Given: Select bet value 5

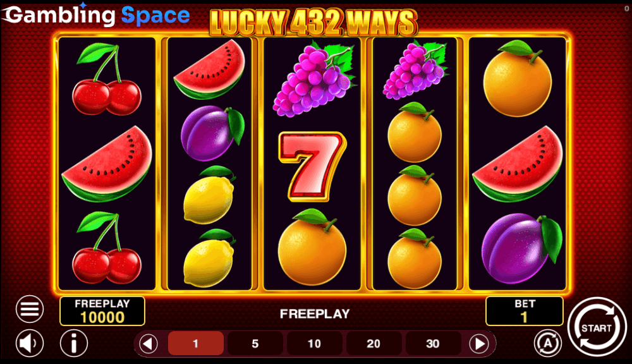Looking at the screenshot, I should [x=255, y=343].
